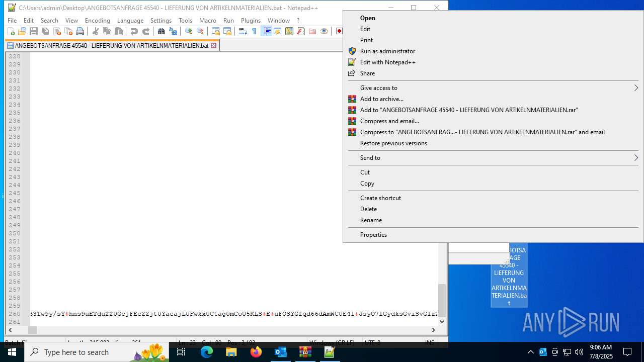
Task: Open the View menu
Action: [x=71, y=21]
